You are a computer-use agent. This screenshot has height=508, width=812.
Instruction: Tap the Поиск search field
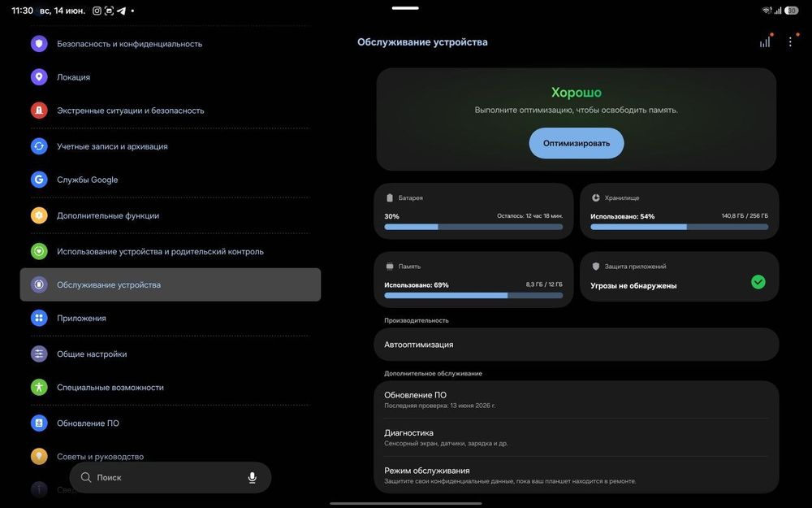click(170, 477)
